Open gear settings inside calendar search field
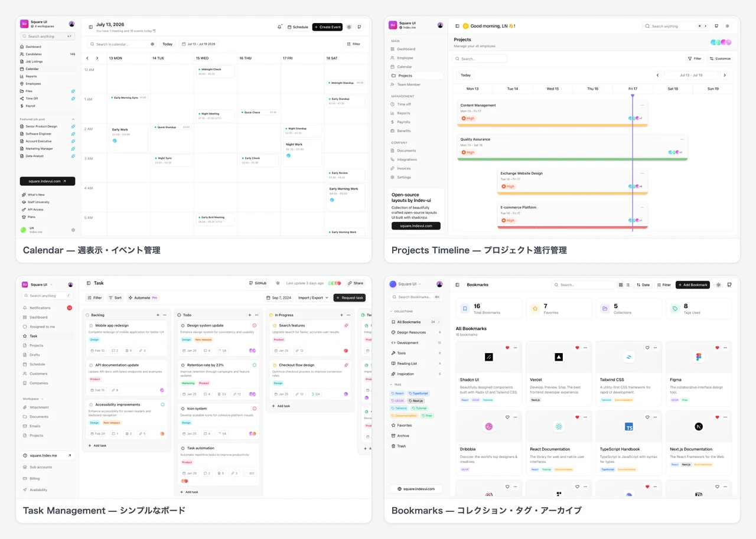The width and height of the screenshot is (756, 539). 152,44
